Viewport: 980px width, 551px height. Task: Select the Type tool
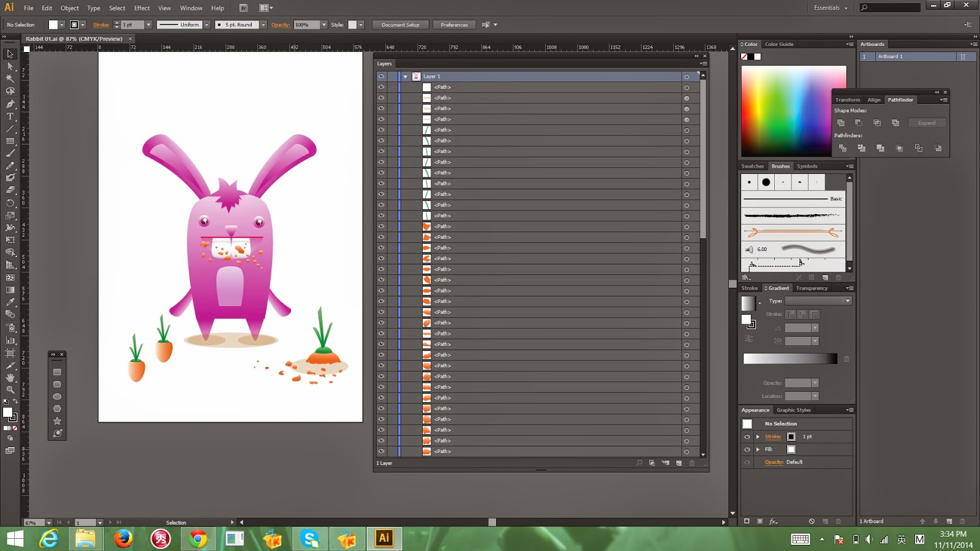coord(10,116)
